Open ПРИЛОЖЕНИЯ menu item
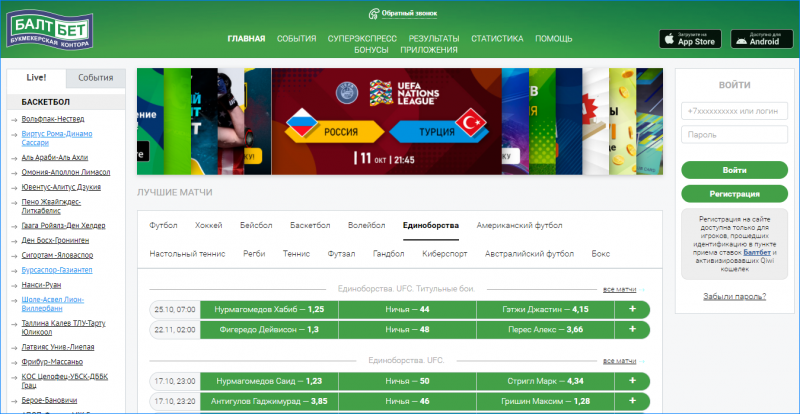The width and height of the screenshot is (800, 414). point(429,50)
